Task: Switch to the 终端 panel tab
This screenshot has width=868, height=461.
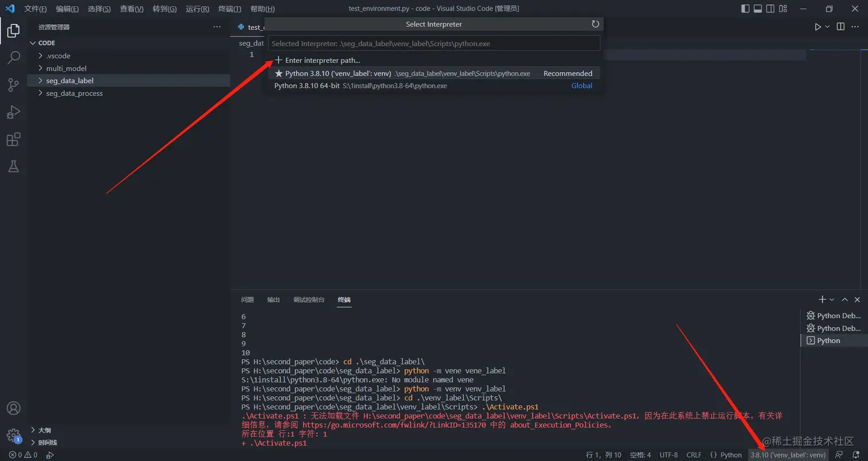Action: (x=344, y=300)
